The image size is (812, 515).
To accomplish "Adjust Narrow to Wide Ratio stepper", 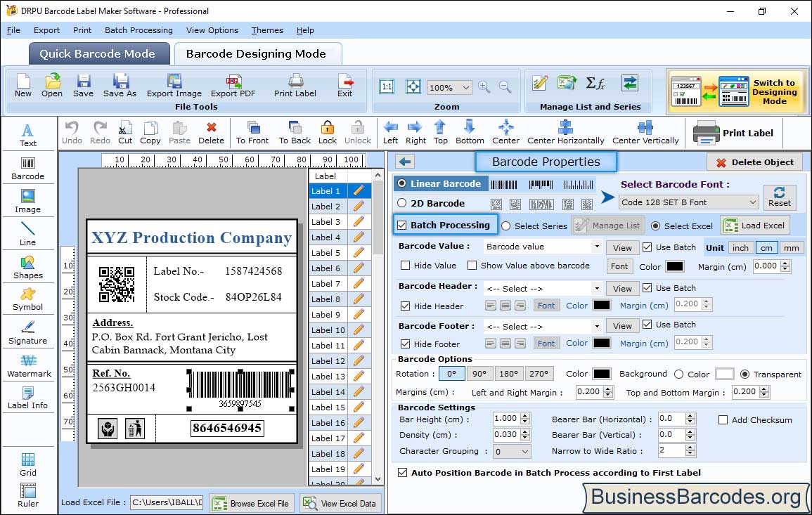I will [690, 451].
